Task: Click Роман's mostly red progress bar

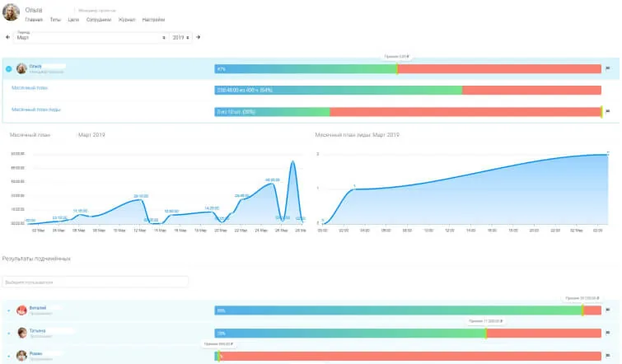Action: click(408, 356)
